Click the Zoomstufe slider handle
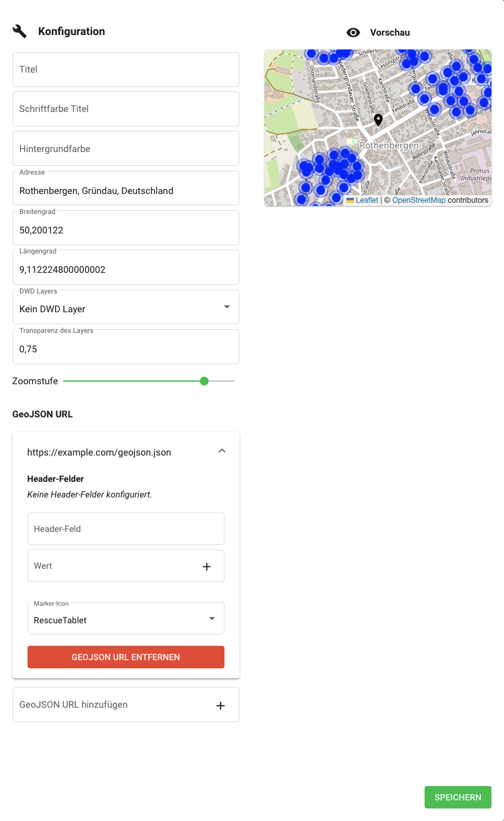 click(x=204, y=381)
